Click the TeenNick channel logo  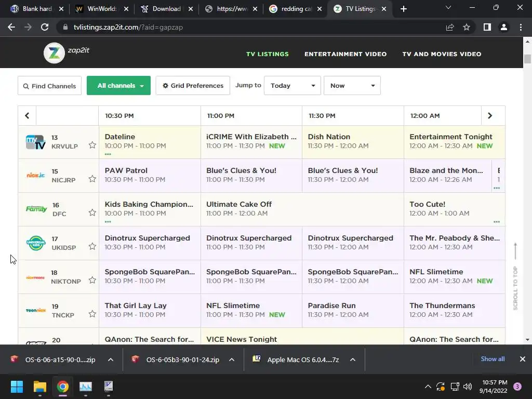[x=36, y=310]
